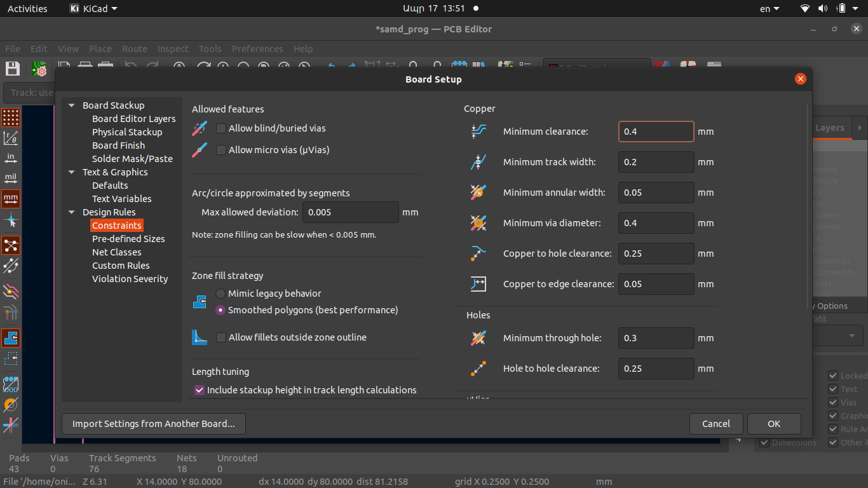Toggle the Text checkbox in selection filter

click(x=833, y=389)
